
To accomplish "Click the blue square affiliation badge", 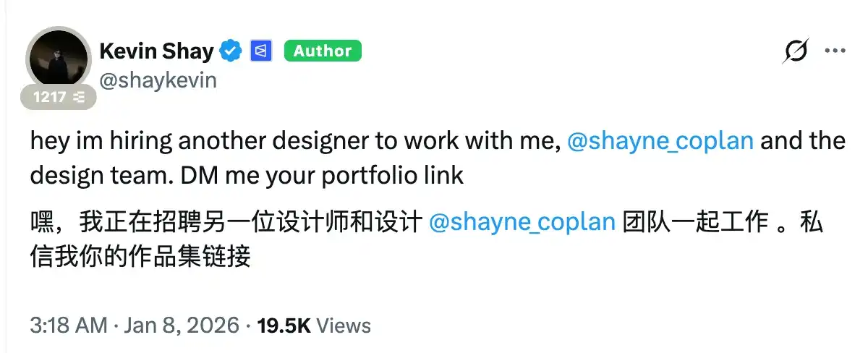I will tap(260, 51).
